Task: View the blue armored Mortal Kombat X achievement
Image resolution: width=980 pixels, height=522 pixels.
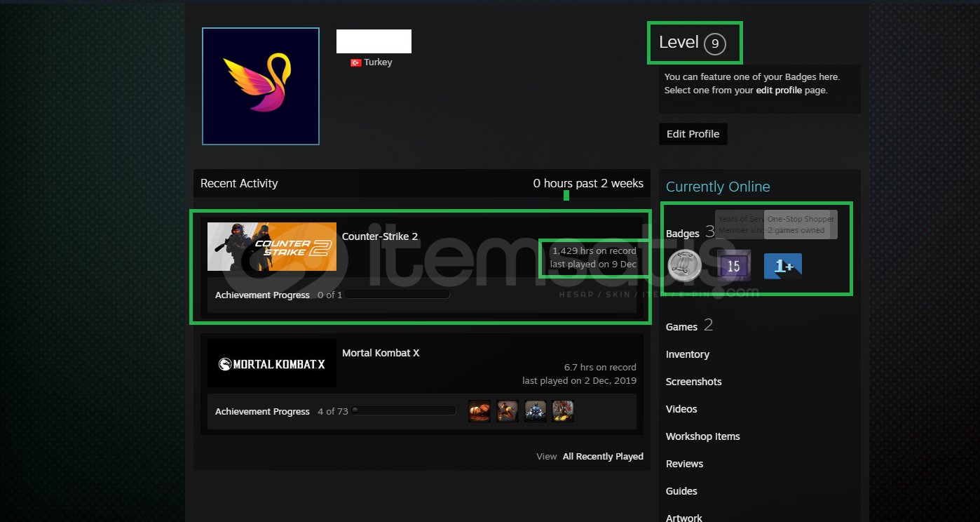Action: tap(535, 411)
